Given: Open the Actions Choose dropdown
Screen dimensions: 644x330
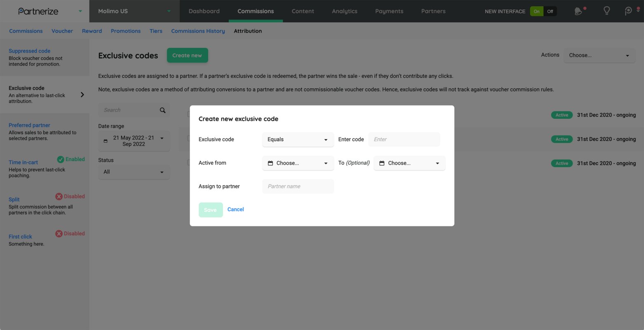Looking at the screenshot, I should pos(599,55).
